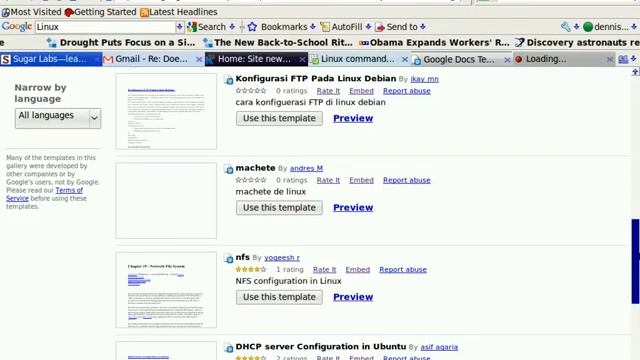This screenshot has width=640, height=360.
Task: Open the Terms of Service link
Action: coord(44,194)
